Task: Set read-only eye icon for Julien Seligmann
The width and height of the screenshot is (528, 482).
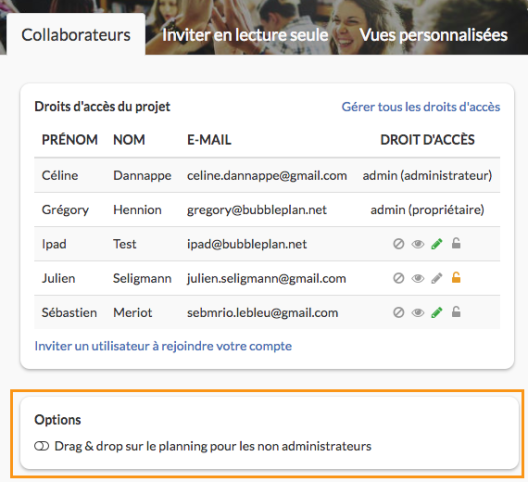Action: click(418, 279)
